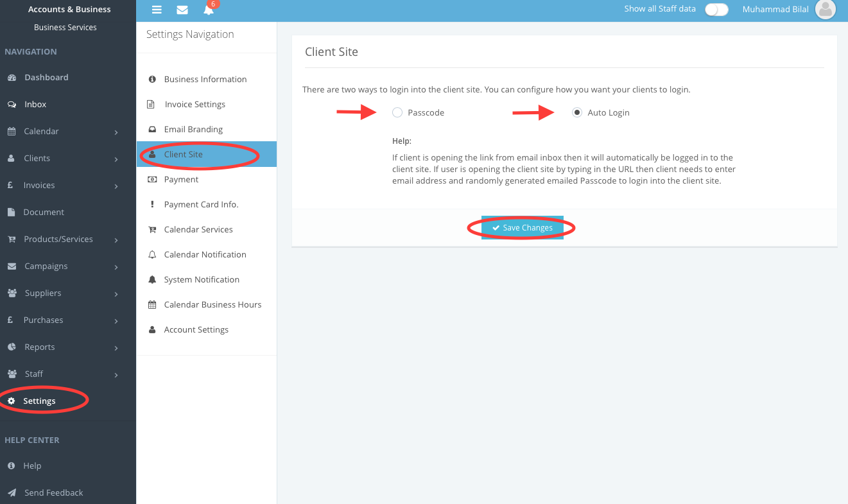Click the Muhammad Bilal username
The image size is (848, 504).
tap(775, 10)
